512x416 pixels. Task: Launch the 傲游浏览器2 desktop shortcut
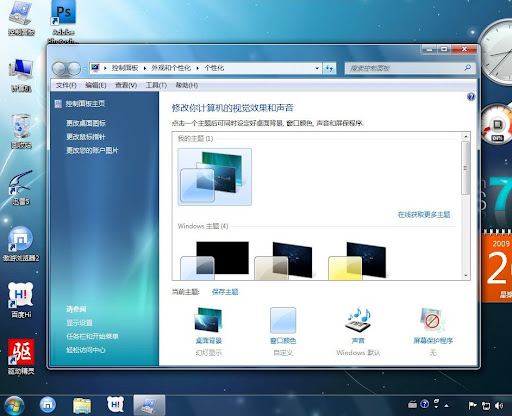[21, 244]
